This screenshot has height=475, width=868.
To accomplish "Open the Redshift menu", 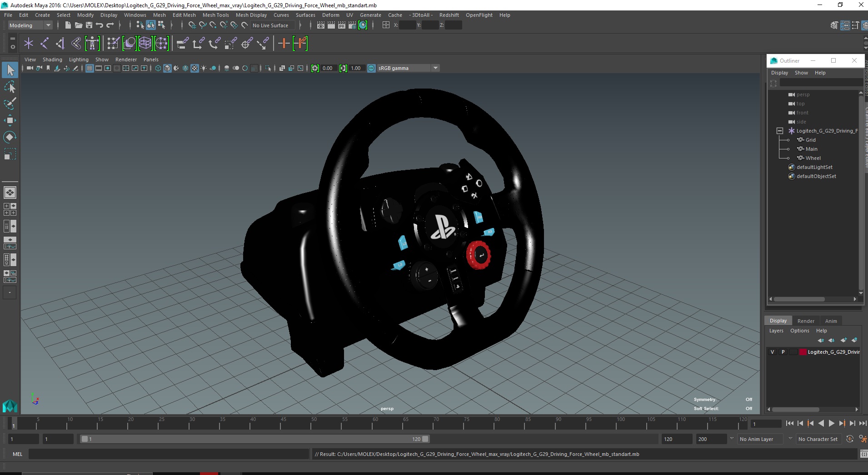I will tap(449, 15).
